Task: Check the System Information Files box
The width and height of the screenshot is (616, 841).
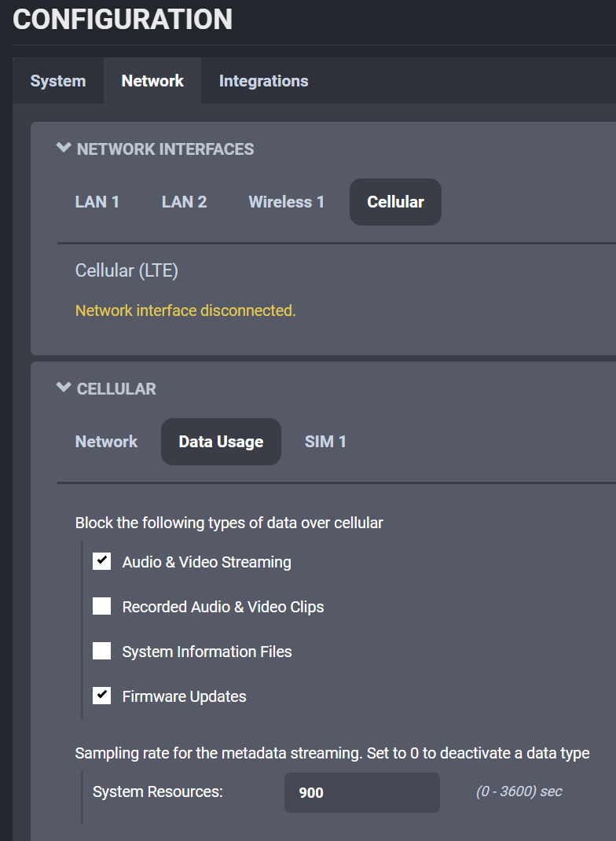Action: point(102,651)
